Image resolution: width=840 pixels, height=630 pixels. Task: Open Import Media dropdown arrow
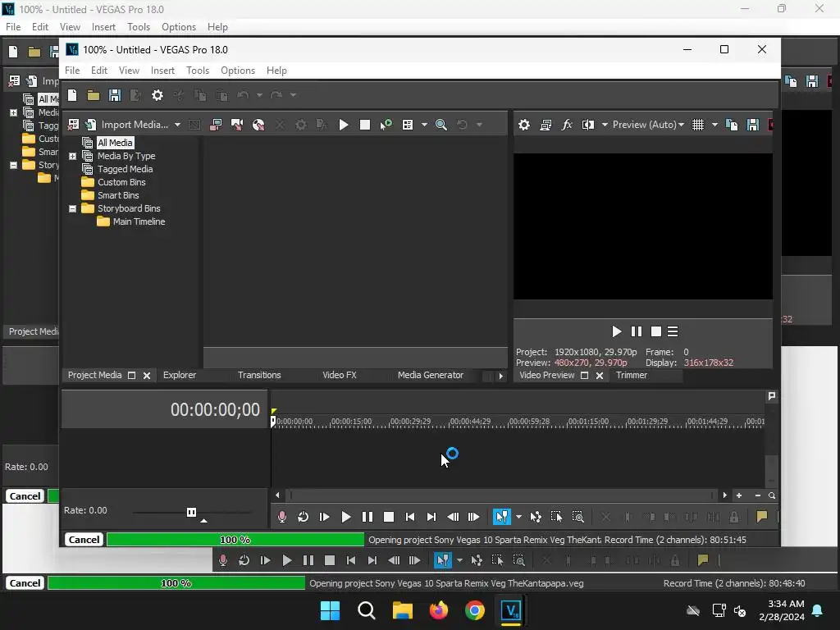(177, 125)
